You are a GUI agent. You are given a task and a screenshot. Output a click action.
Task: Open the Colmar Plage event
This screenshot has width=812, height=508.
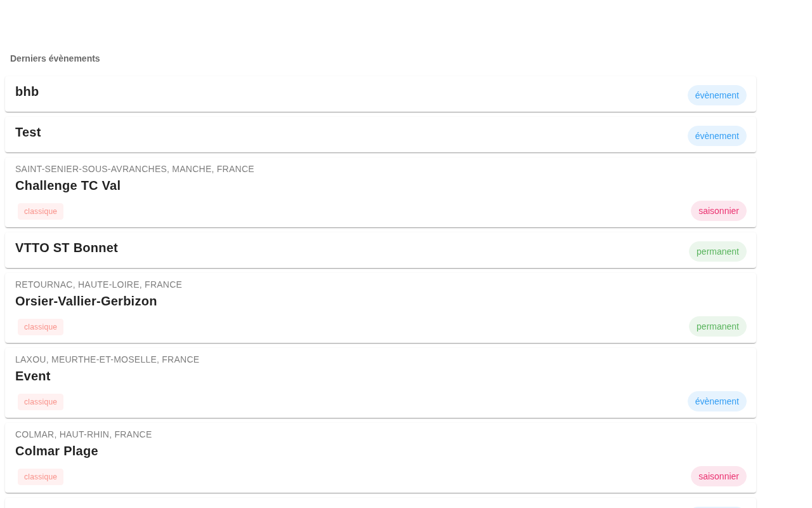coord(56,451)
